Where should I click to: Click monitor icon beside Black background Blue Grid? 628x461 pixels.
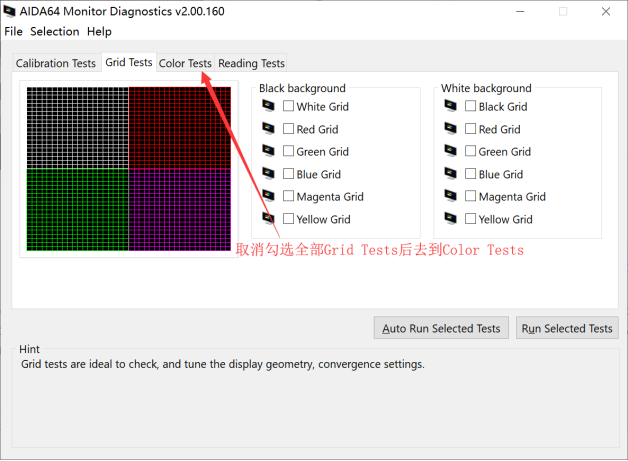click(x=268, y=174)
